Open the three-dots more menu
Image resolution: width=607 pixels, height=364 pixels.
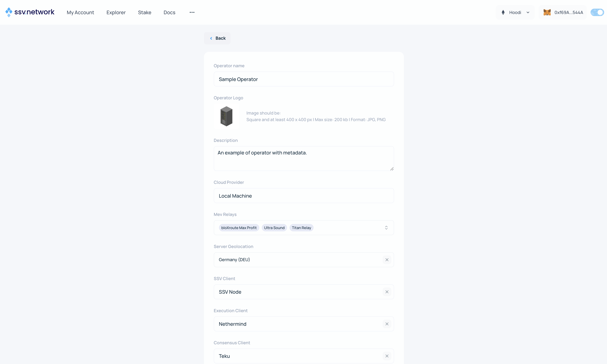192,12
